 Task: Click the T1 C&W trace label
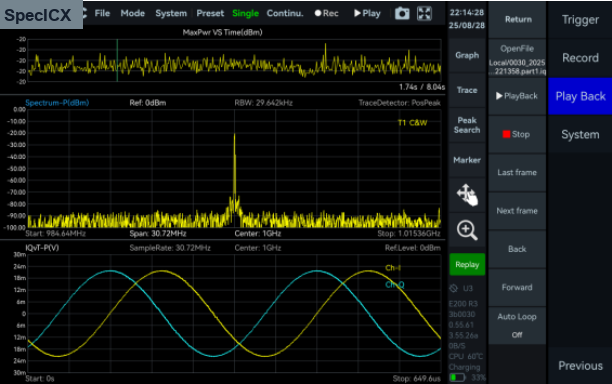point(413,123)
